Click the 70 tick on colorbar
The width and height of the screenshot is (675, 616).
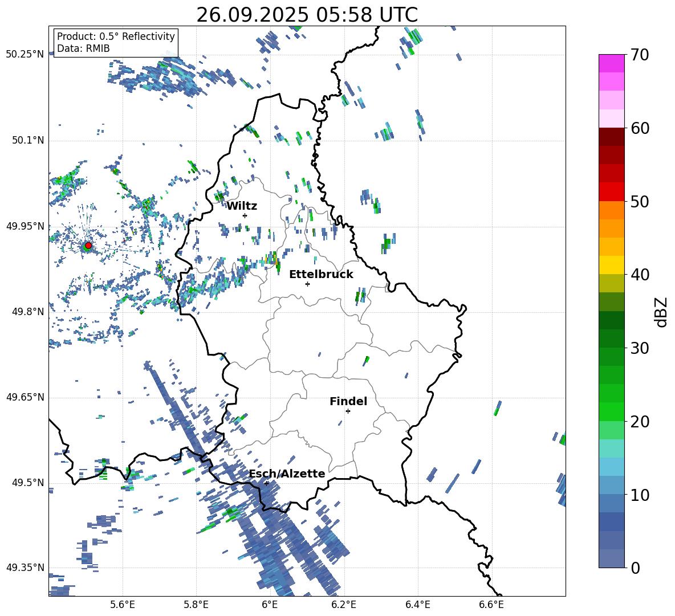coord(640,55)
